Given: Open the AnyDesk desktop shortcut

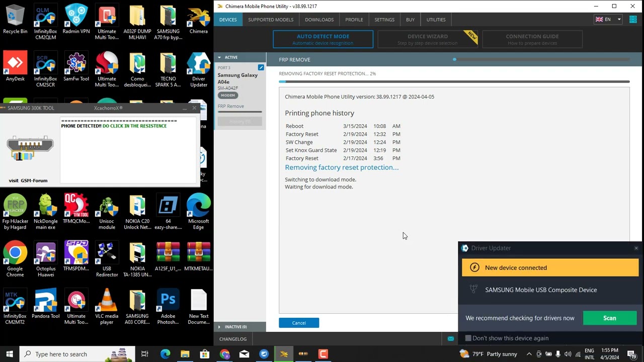Looking at the screenshot, I should (x=15, y=68).
